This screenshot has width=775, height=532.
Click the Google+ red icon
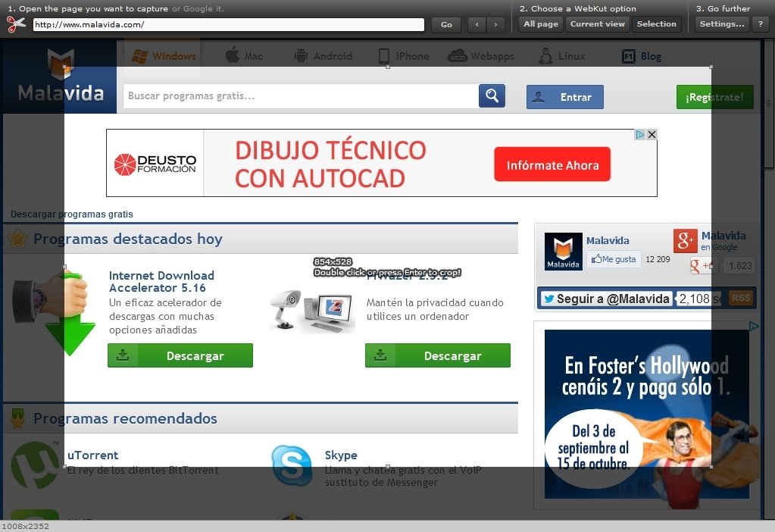pos(685,241)
